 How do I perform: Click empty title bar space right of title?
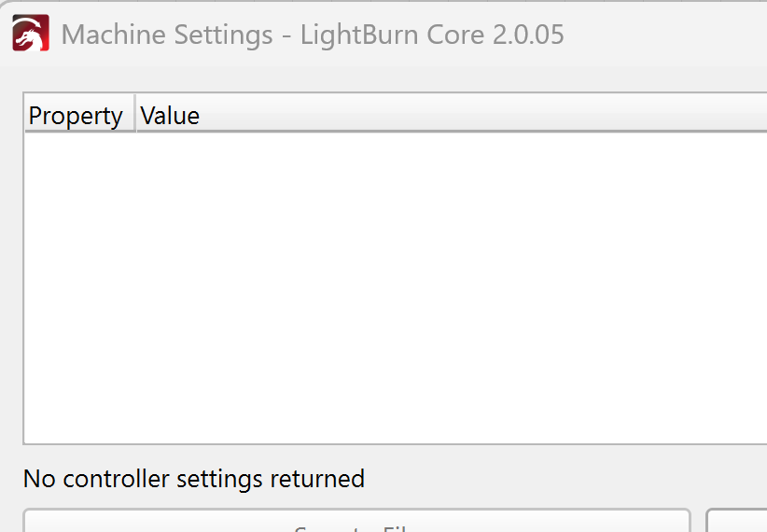tap(662, 35)
